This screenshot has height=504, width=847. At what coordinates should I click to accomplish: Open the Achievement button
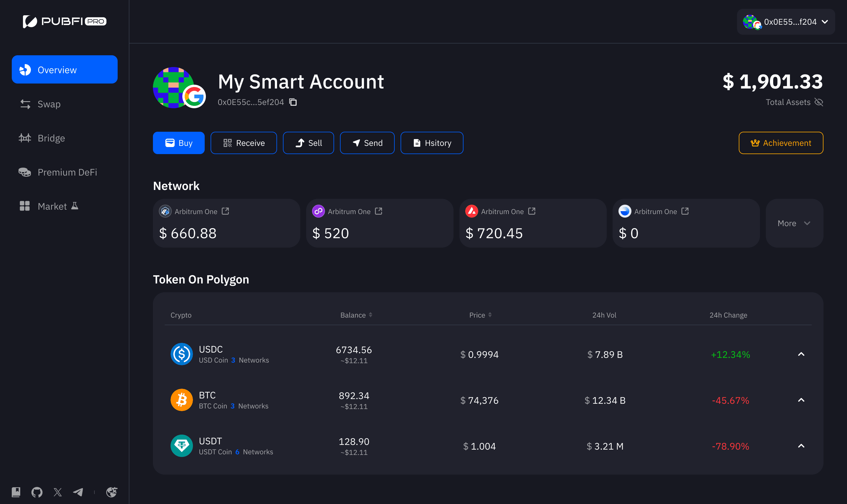(x=781, y=143)
